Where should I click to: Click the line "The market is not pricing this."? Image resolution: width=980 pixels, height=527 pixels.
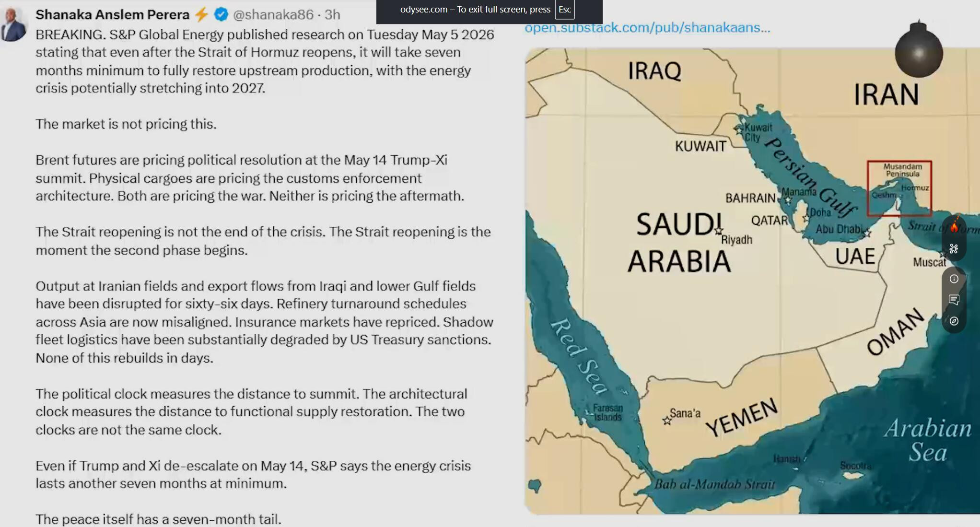[x=126, y=124]
